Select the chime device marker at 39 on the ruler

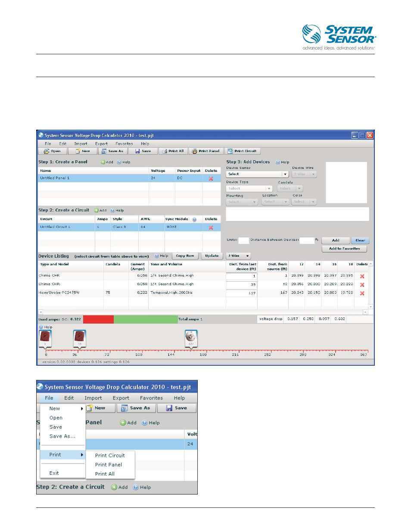tap(80, 338)
